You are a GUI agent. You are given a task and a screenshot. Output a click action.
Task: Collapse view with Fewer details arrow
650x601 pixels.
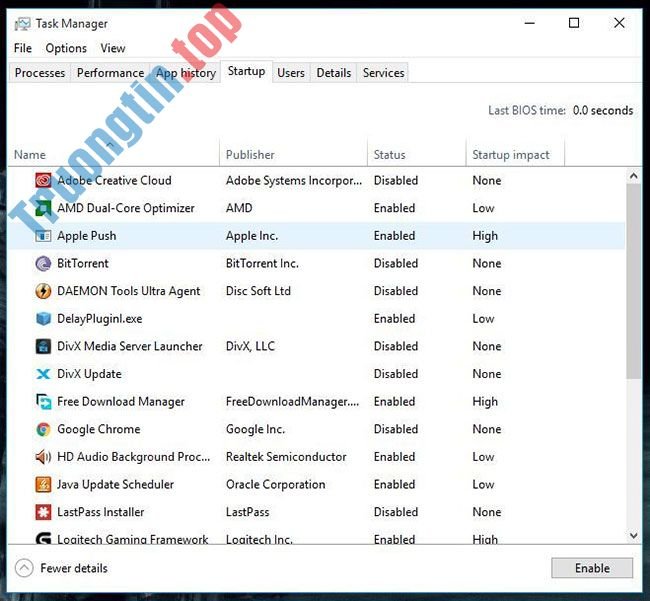(x=24, y=568)
